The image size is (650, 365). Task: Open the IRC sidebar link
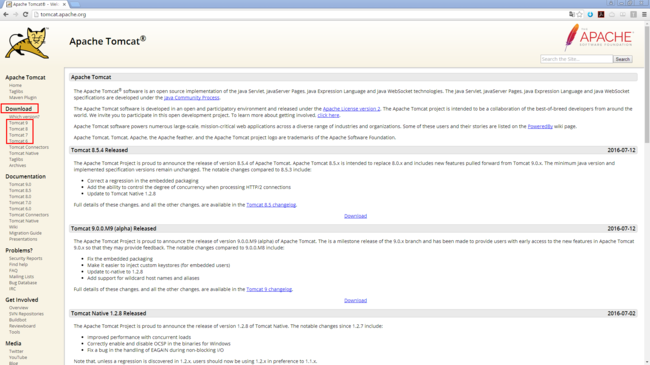(12, 289)
